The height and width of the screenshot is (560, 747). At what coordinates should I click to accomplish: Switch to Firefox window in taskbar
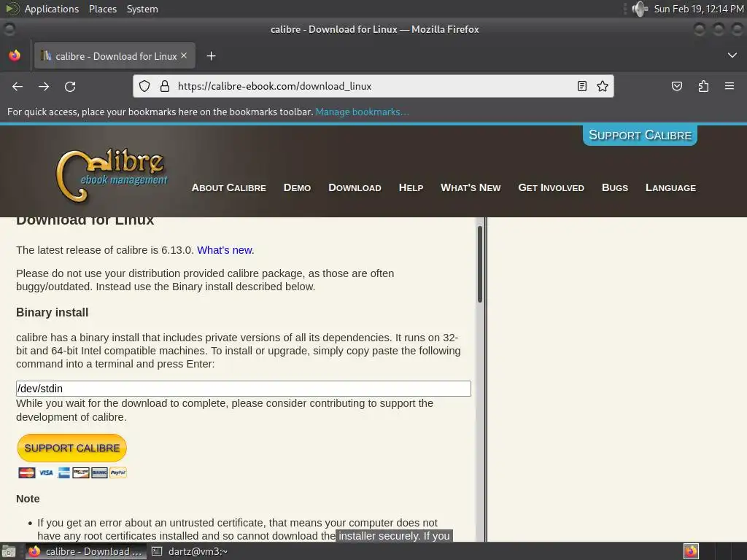86,551
